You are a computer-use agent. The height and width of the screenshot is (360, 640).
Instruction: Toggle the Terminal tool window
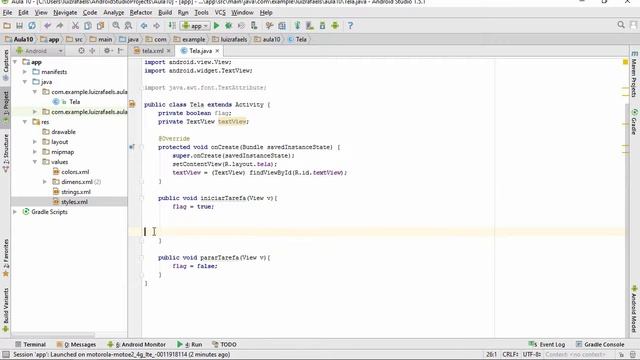pos(30,344)
